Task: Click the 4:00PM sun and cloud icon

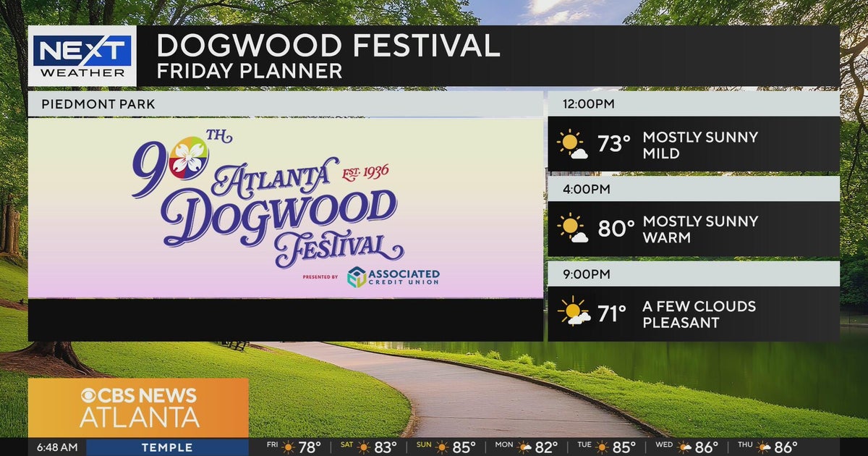Action: tap(572, 229)
